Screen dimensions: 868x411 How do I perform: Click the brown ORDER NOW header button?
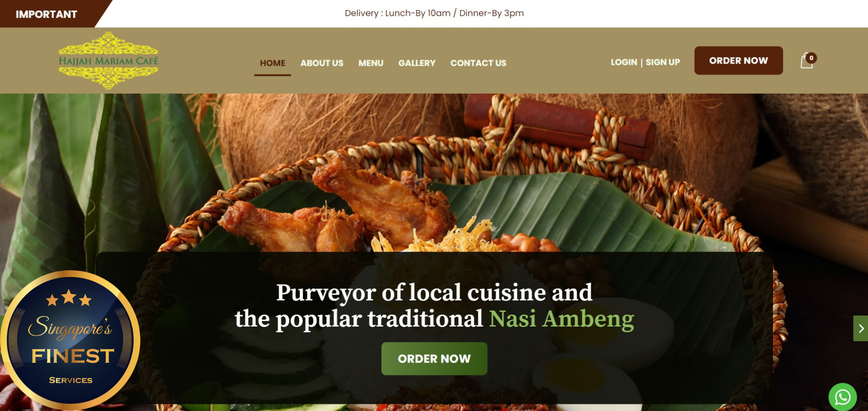738,60
